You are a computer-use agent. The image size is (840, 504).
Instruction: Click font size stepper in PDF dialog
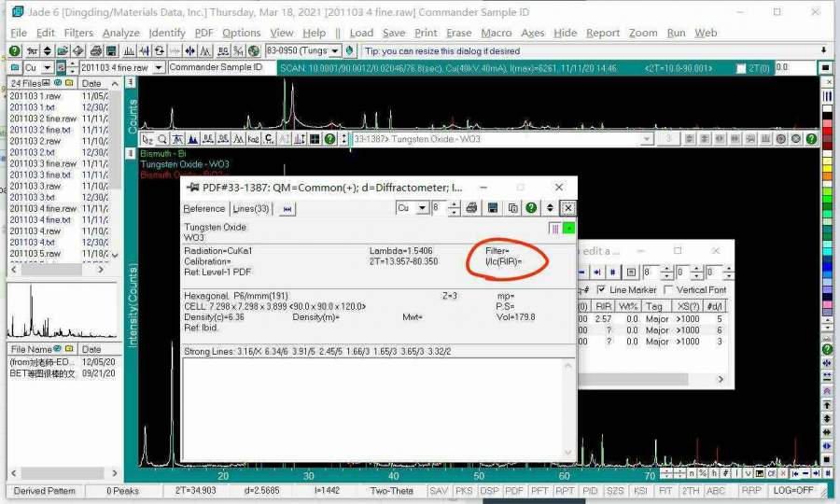[x=454, y=208]
